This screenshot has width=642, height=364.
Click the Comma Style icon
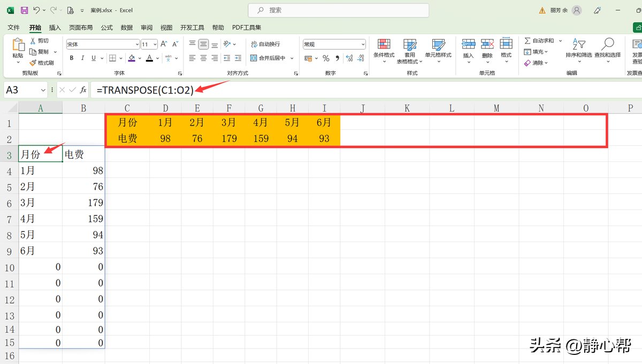[337, 58]
